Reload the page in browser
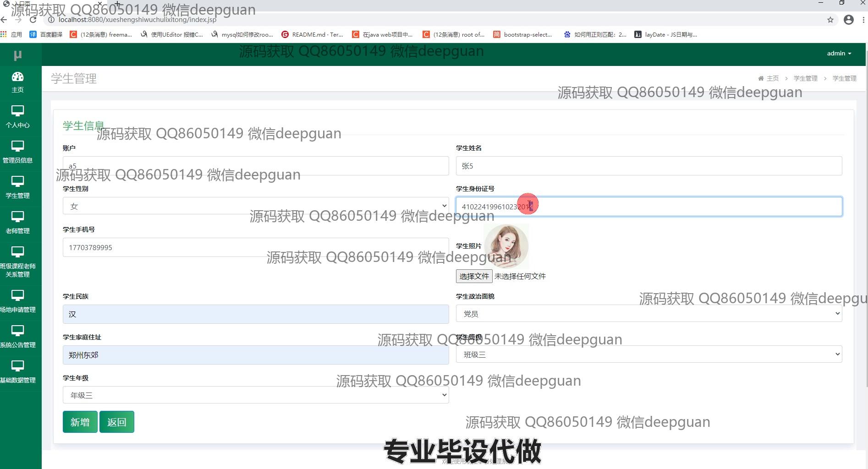Screen dimensions: 868x469 [33, 20]
